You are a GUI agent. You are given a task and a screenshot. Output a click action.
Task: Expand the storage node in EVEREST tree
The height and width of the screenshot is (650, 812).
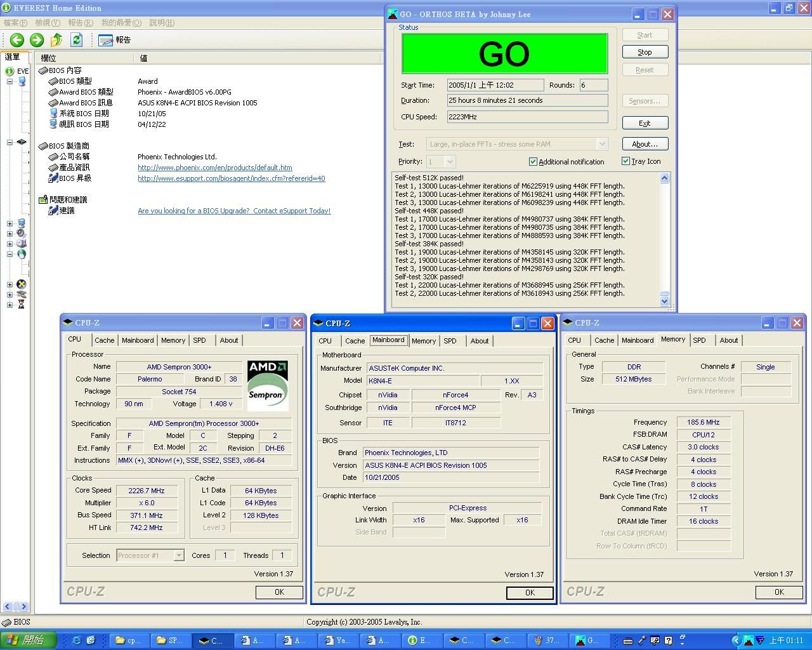[x=10, y=244]
